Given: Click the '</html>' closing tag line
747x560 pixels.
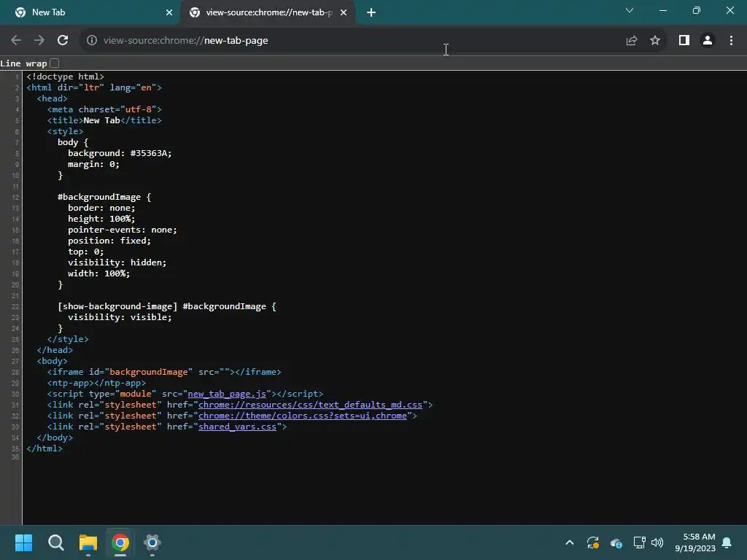Looking at the screenshot, I should 44,448.
